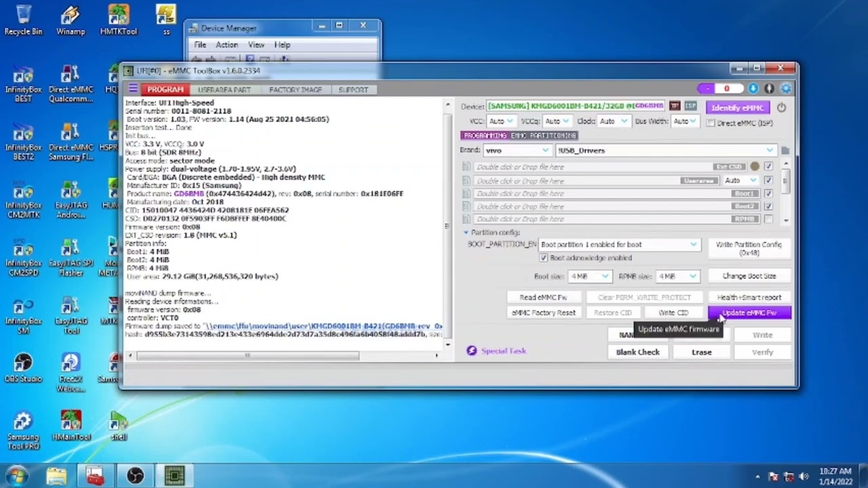The width and height of the screenshot is (868, 488).
Task: Click the Identify eMMC button
Action: [738, 108]
